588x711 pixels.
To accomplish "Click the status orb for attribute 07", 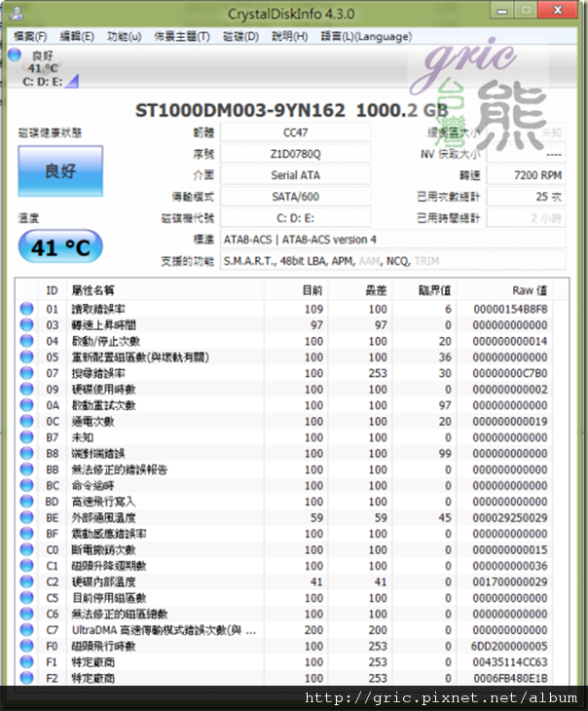I will point(26,373).
